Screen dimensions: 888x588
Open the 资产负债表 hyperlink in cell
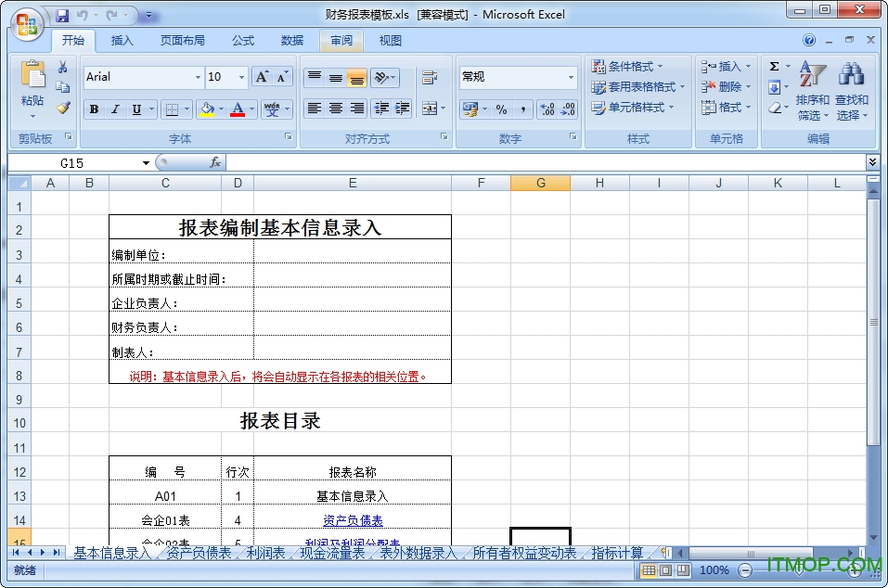[353, 521]
